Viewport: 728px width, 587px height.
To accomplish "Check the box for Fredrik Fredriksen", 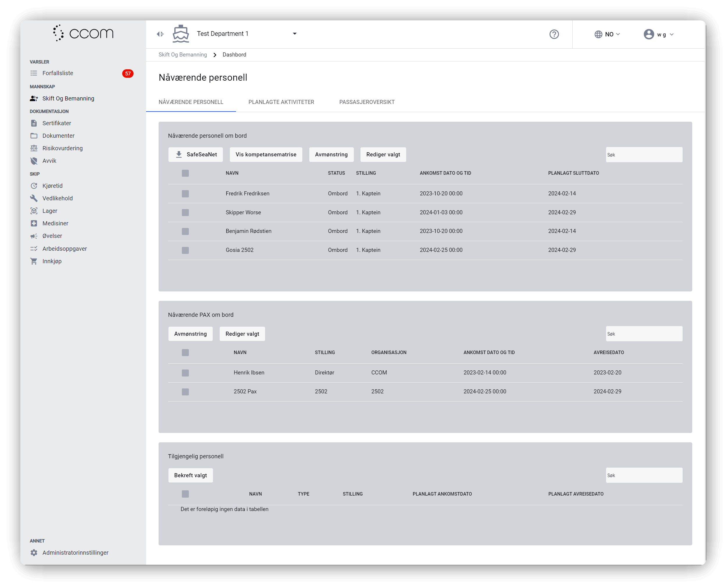I will click(185, 193).
